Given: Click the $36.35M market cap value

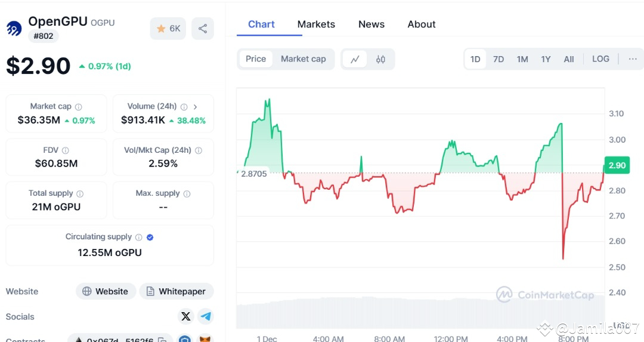Looking at the screenshot, I should 39,120.
